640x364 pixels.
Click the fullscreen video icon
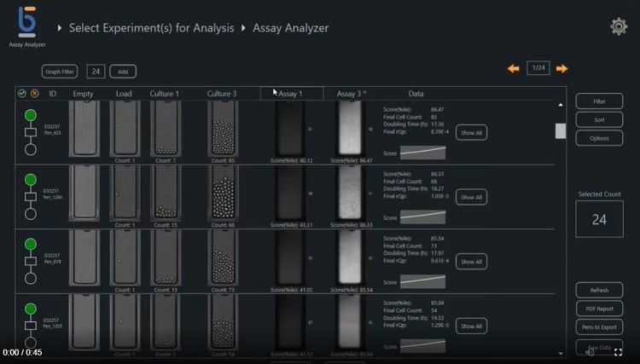coord(618,352)
